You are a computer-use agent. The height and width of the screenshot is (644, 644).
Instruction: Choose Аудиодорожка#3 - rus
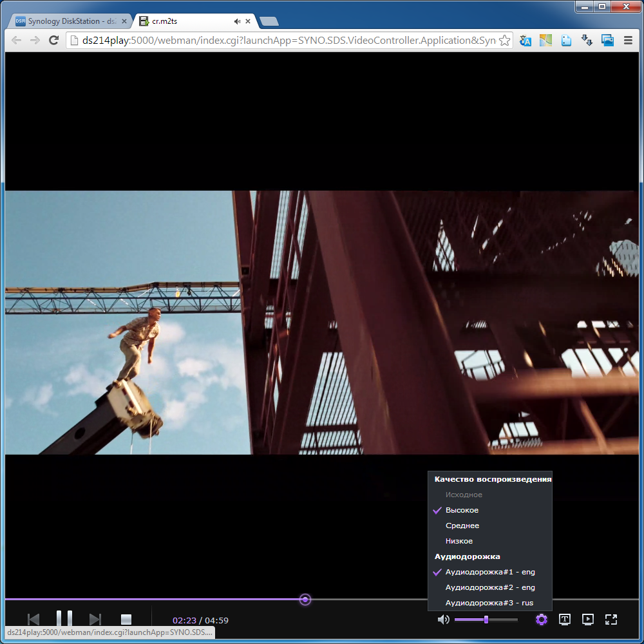(x=490, y=603)
